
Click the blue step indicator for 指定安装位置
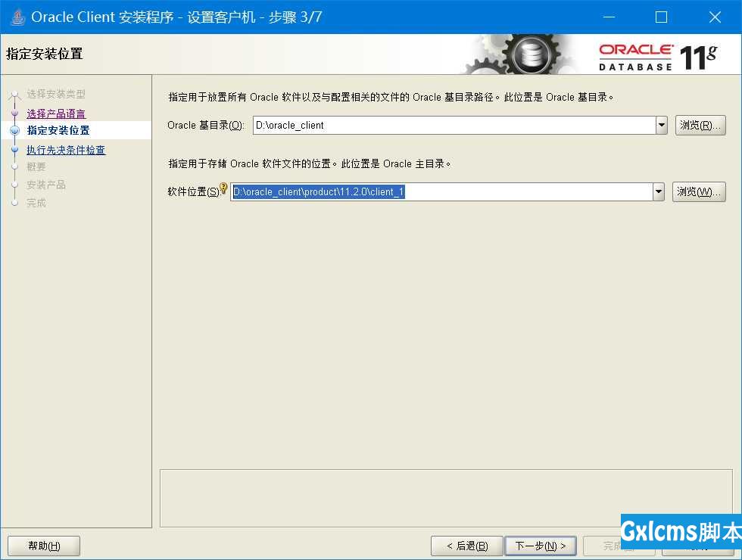click(16, 129)
